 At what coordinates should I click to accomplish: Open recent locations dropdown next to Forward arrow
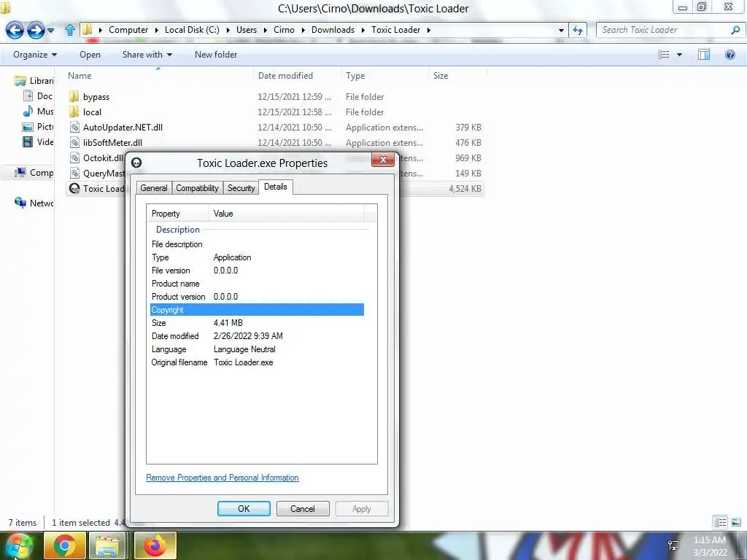51,31
